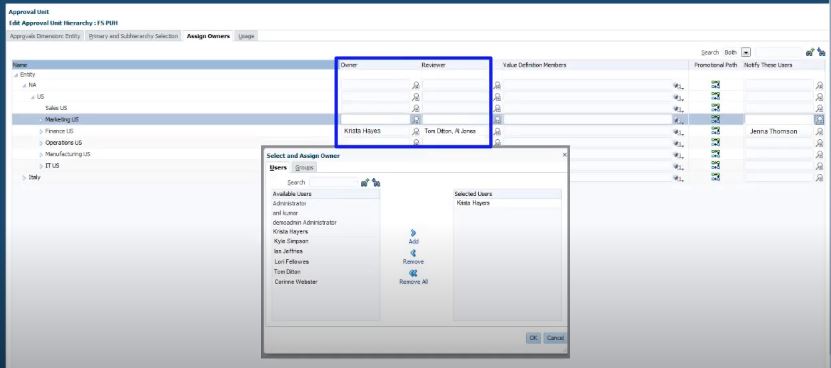This screenshot has width=831, height=368.
Task: Open notify users selector for Operations US row
Action: click(819, 143)
